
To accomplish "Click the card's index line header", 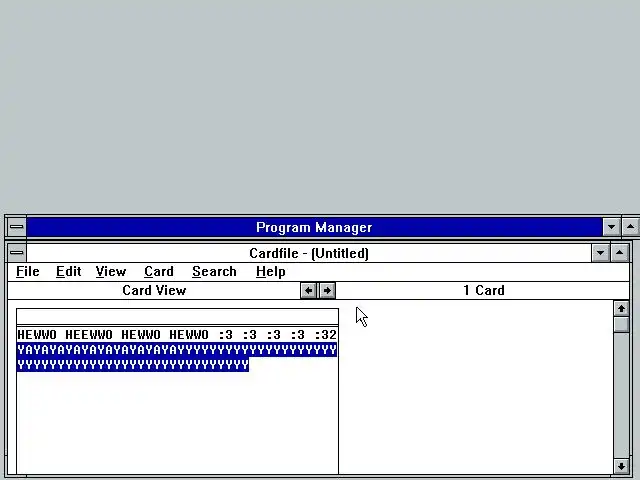I will (177, 317).
